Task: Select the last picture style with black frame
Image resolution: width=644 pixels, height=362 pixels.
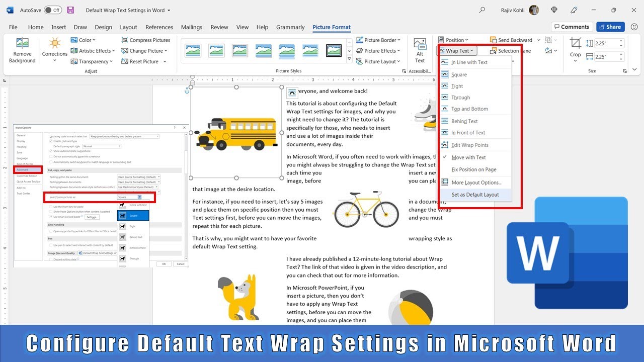Action: click(334, 50)
